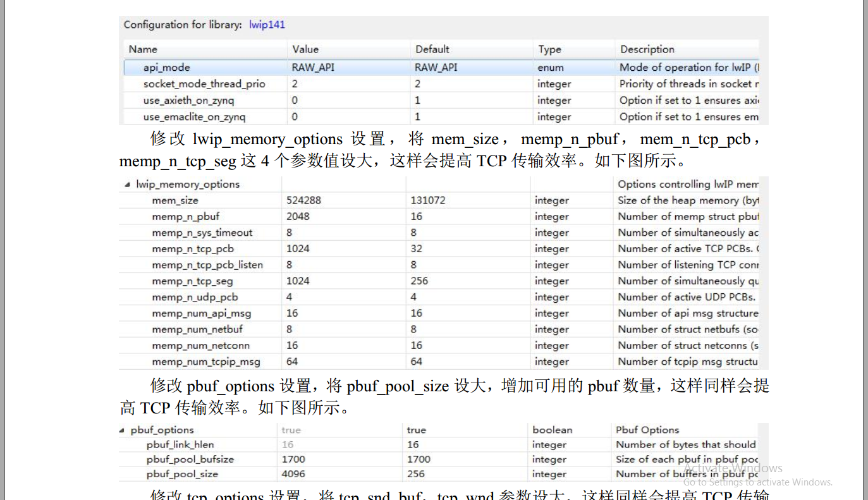Click the Value column header

(x=305, y=49)
